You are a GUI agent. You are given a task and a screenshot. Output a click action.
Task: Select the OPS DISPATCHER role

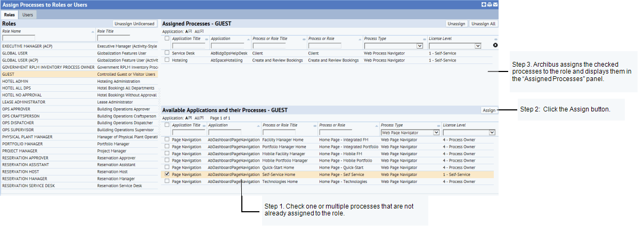tap(80, 123)
